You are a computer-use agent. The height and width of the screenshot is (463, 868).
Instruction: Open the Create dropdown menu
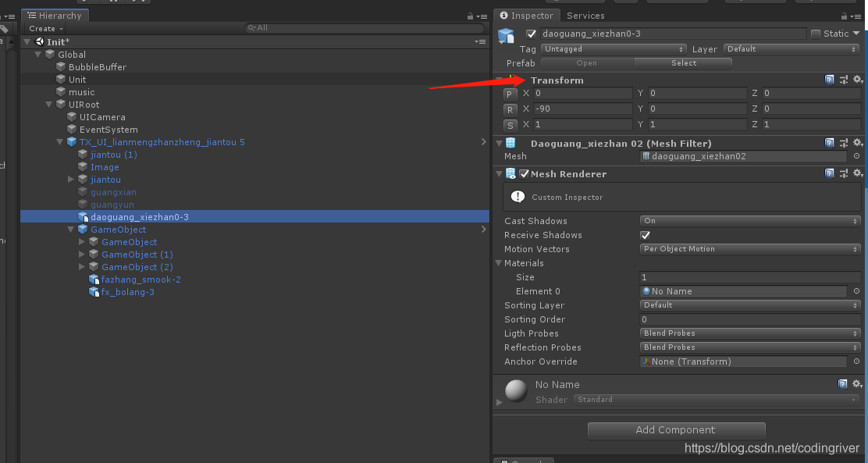pyautogui.click(x=46, y=28)
